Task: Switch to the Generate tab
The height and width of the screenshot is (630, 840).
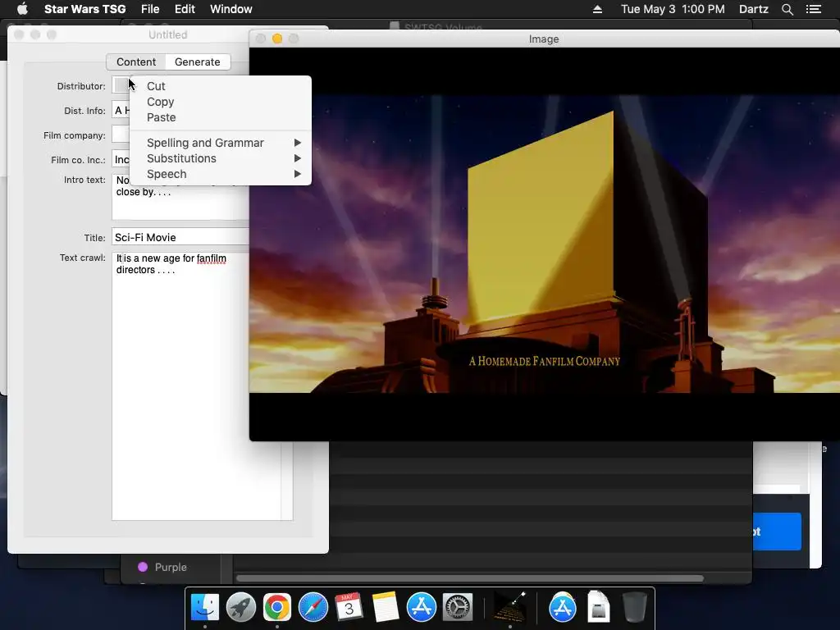Action: (x=197, y=62)
